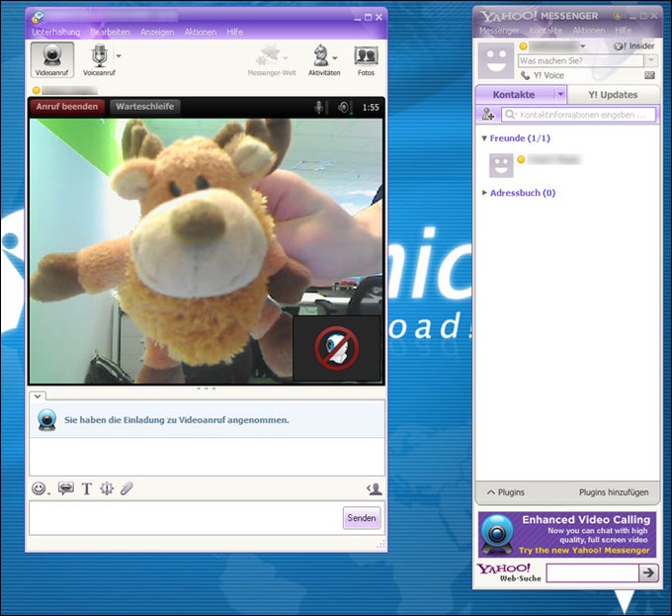Click the disabled webcam self-preview thumbnail
The width and height of the screenshot is (672, 616).
[x=336, y=348]
